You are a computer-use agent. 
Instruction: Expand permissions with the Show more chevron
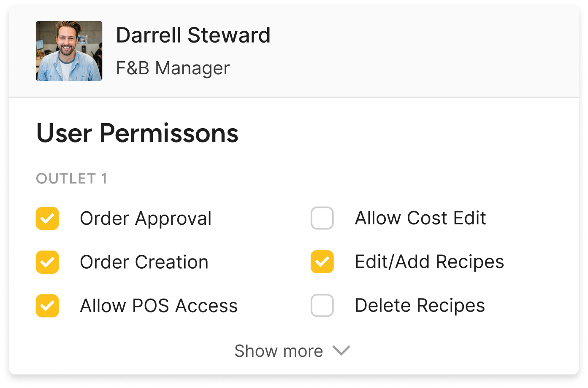(x=341, y=350)
